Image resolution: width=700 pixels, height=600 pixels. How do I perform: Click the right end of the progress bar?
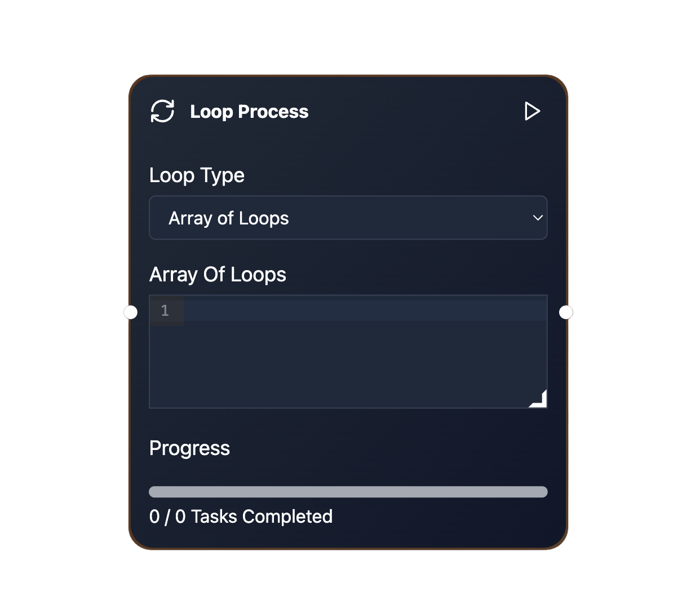(542, 492)
